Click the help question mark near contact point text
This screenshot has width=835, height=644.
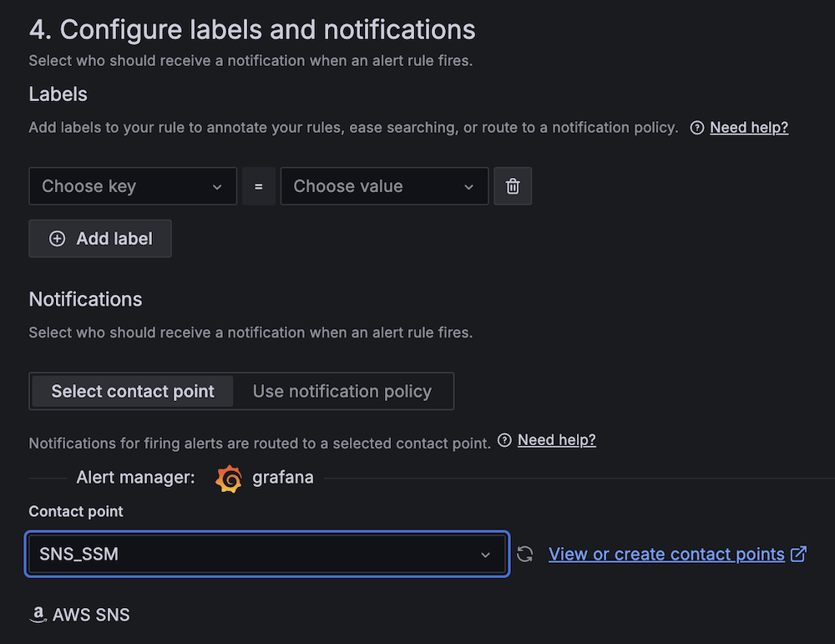click(504, 439)
